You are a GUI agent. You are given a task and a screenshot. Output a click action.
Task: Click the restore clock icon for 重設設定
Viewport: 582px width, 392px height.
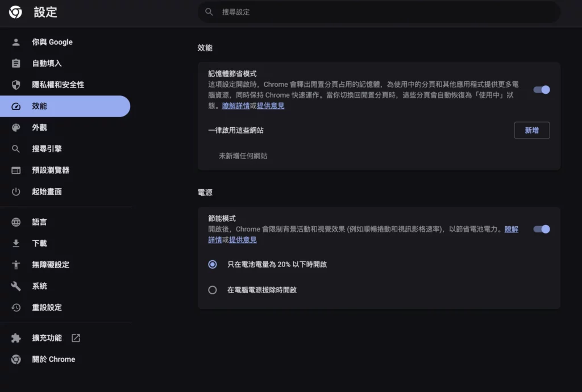pos(16,307)
